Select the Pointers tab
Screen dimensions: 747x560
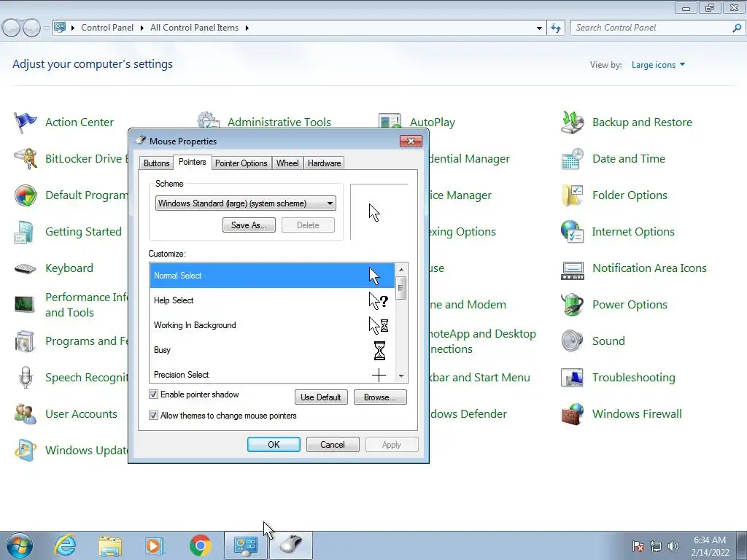tap(192, 162)
